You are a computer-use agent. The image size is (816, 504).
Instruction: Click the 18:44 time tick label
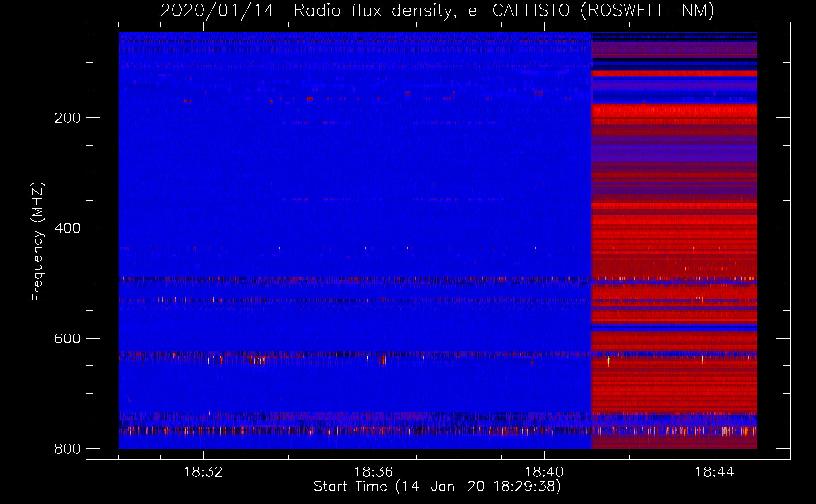[x=715, y=472]
